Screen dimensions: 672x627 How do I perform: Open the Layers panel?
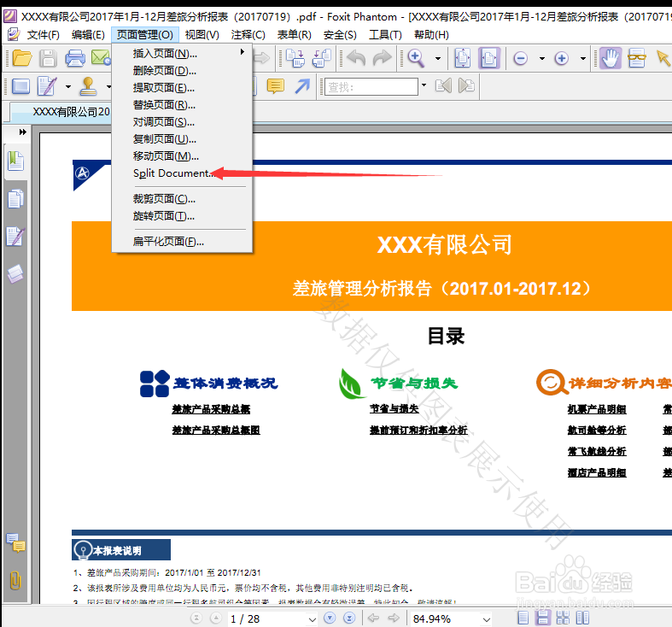click(16, 274)
